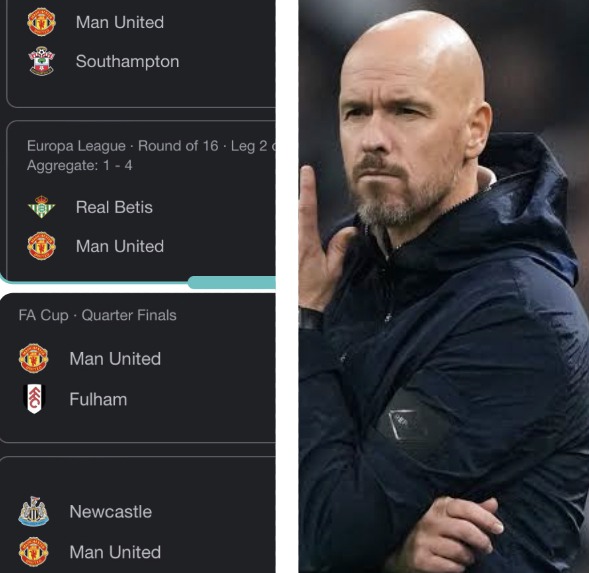Image resolution: width=589 pixels, height=573 pixels.
Task: Click the Southampton club crest
Action: [42, 61]
